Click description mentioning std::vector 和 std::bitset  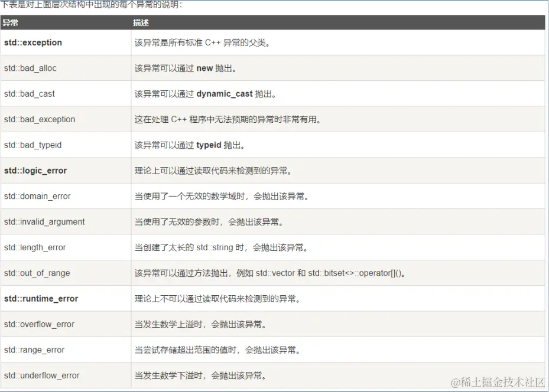pos(270,273)
